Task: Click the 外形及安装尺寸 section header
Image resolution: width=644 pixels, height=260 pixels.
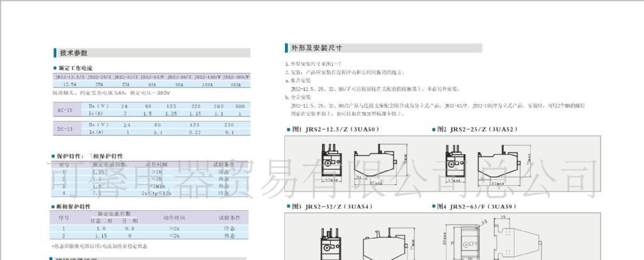Action: pyautogui.click(x=316, y=48)
